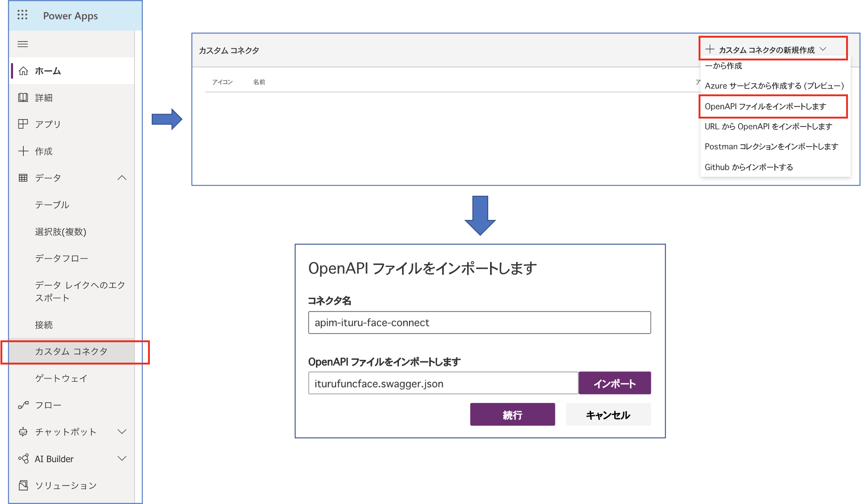Image resolution: width=861 pixels, height=504 pixels.
Task: Open the app launcher waffle icon
Action: point(22,15)
